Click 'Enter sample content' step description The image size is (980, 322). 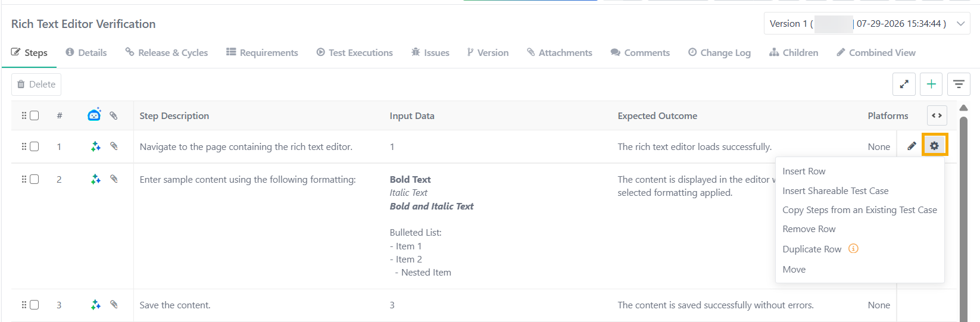[248, 180]
